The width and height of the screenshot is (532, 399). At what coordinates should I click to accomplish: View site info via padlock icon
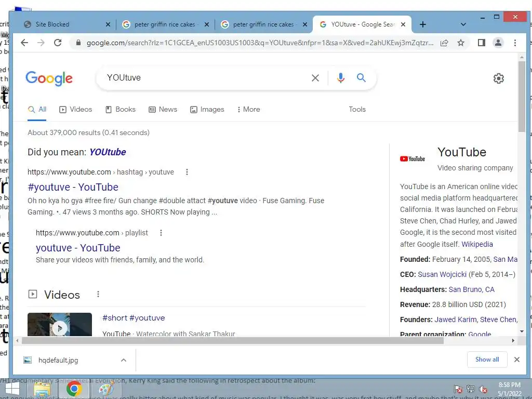tap(78, 43)
